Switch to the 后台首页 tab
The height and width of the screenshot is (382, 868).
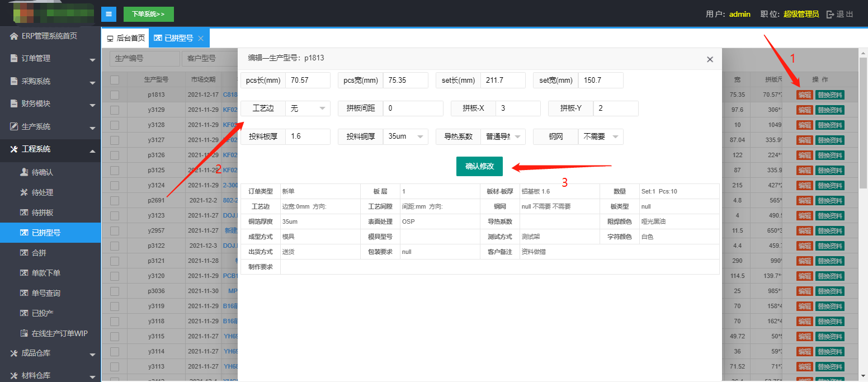(126, 39)
